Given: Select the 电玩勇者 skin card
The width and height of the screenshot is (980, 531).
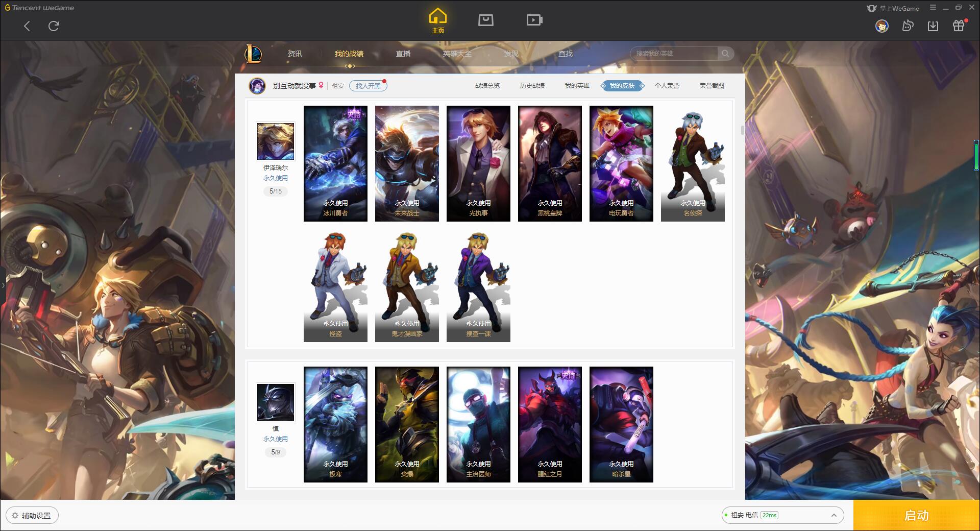Looking at the screenshot, I should tap(621, 163).
